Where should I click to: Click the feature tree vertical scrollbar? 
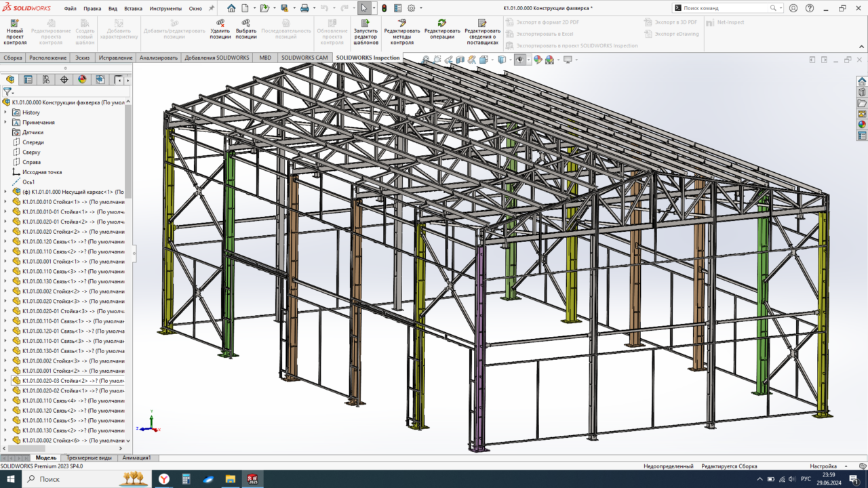pos(128,150)
